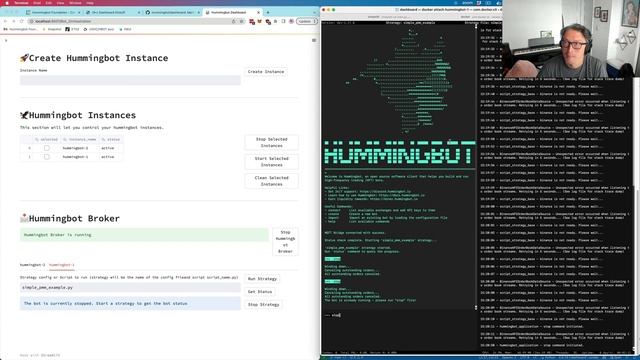Viewport: 640px width, 360px height.
Task: Click the Run Strategy button
Action: coord(262,279)
